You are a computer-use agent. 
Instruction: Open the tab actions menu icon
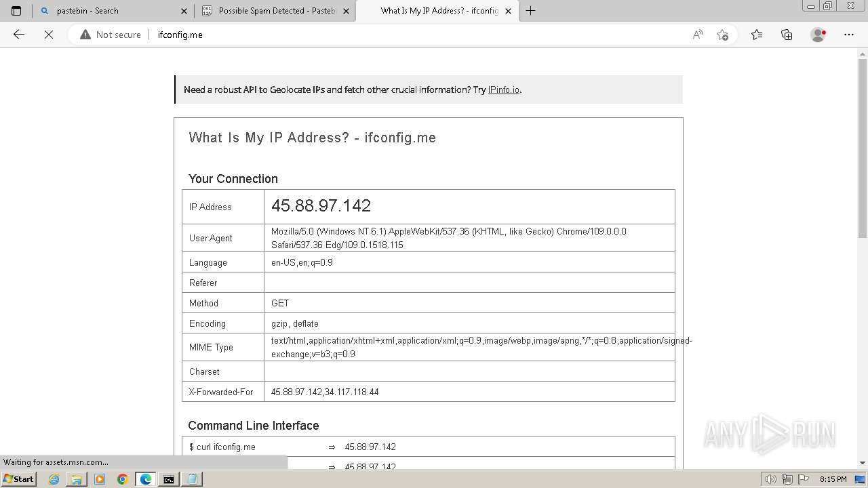(x=16, y=11)
